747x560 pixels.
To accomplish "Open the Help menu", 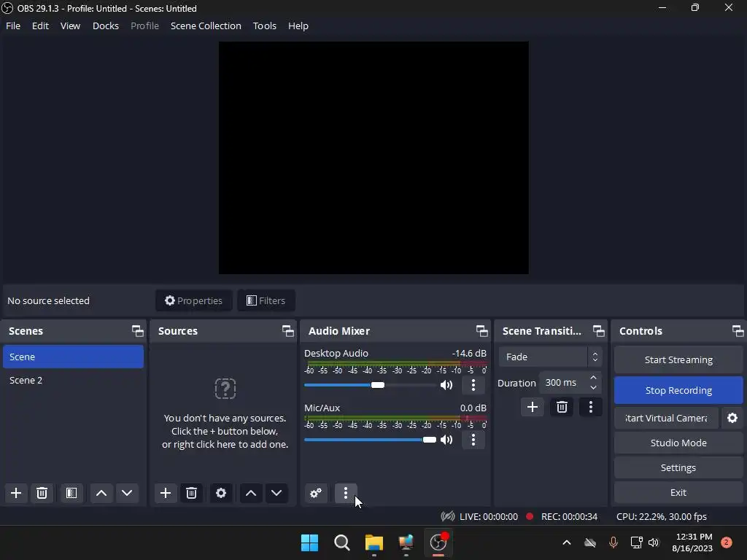I will pos(298,26).
